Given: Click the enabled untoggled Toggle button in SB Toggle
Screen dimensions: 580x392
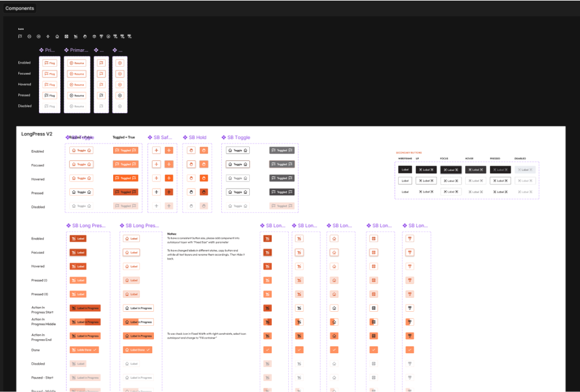Looking at the screenshot, I should coord(238,150).
